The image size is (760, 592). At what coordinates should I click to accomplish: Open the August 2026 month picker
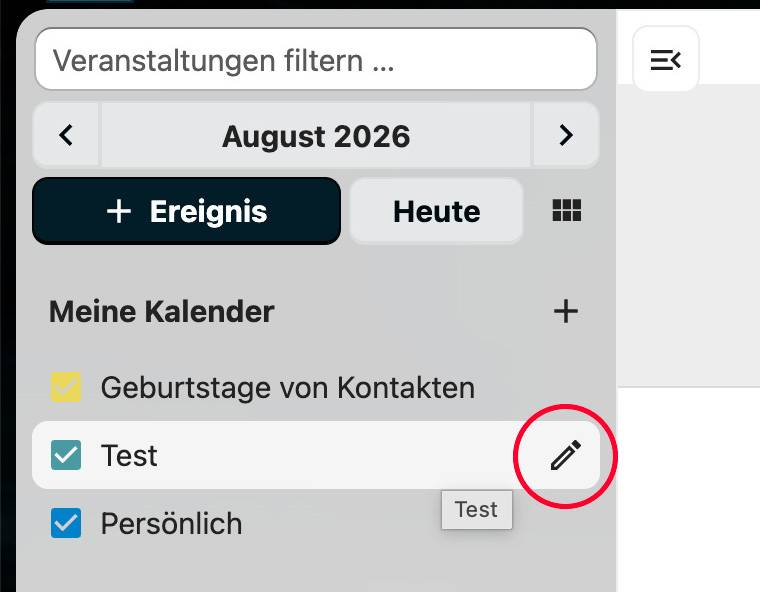coord(316,135)
